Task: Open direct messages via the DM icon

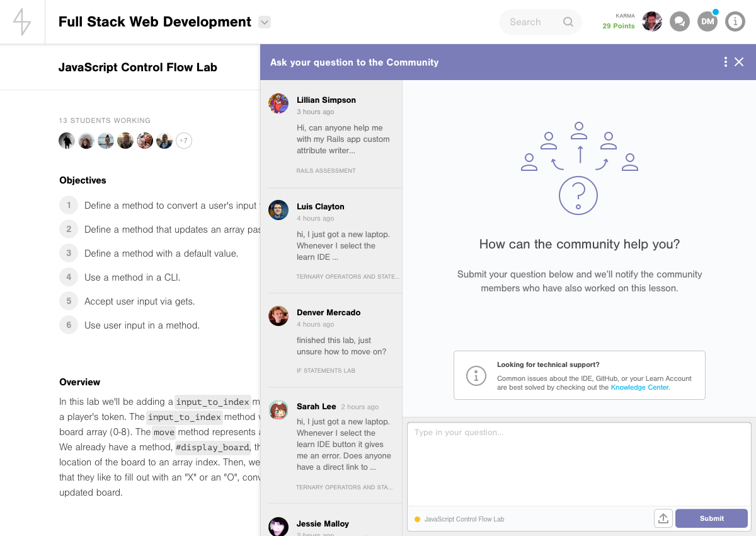Action: point(707,21)
